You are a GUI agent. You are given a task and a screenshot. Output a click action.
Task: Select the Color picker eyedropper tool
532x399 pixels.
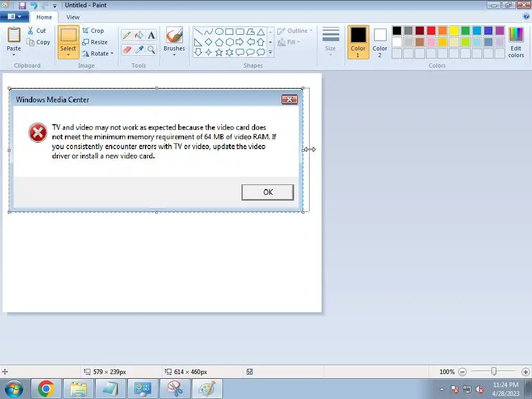pyautogui.click(x=139, y=50)
